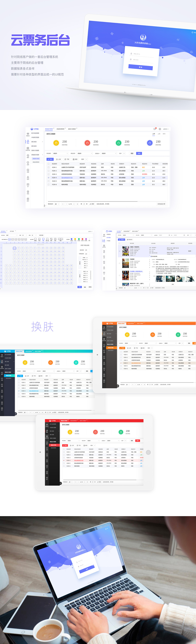Large white dashboard: switch to 旗袍计划编排 tab
The height and width of the screenshot is (644, 196).
(x=72, y=129)
